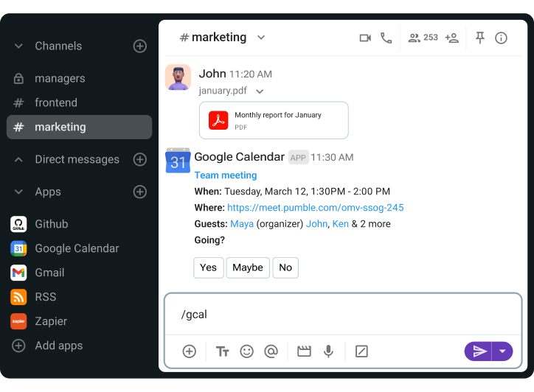Start a voice call with phone icon
The height and width of the screenshot is (392, 534).
pos(386,38)
